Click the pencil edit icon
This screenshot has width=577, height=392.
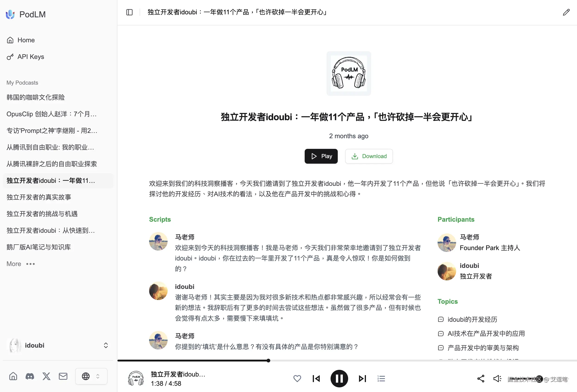tap(566, 12)
